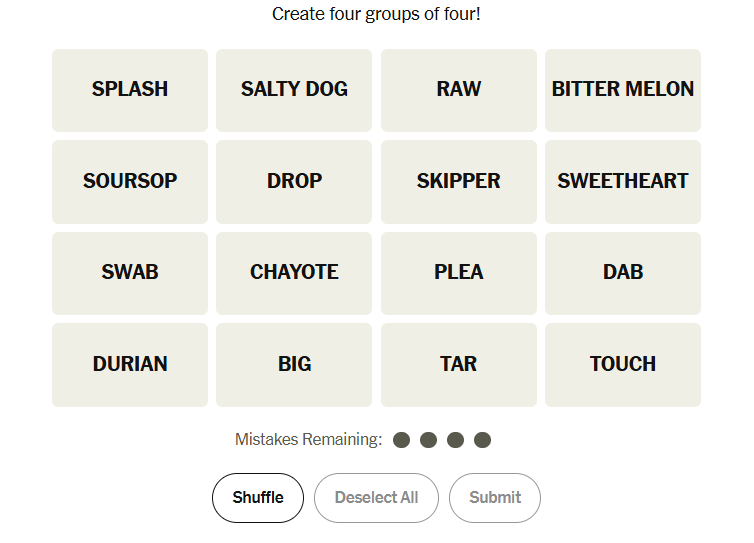Screen dimensions: 754x543
Task: Choose the SWAB word tile
Action: click(130, 273)
